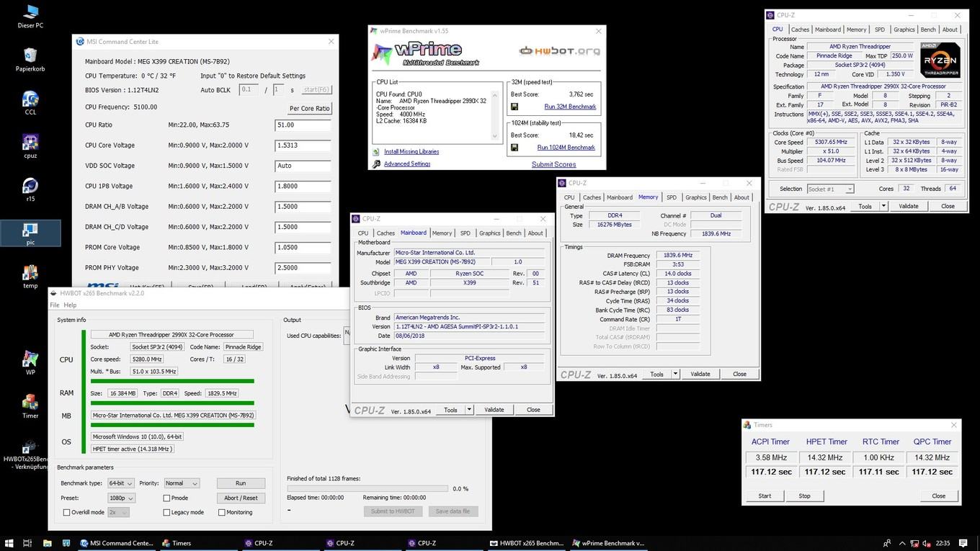This screenshot has width=980, height=551.
Task: Click the save icon beside Run 32M Benchmark
Action: 514,107
